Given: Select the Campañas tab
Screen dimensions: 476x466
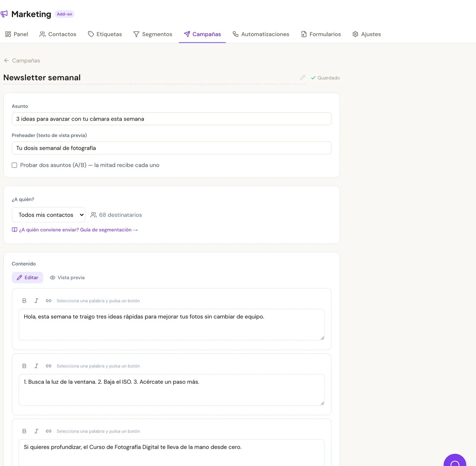Looking at the screenshot, I should [202, 34].
